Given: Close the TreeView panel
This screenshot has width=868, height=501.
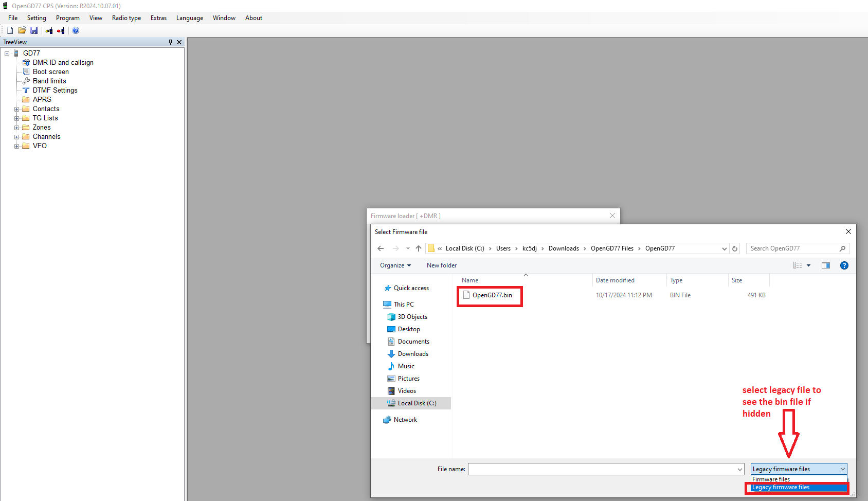Looking at the screenshot, I should 179,42.
